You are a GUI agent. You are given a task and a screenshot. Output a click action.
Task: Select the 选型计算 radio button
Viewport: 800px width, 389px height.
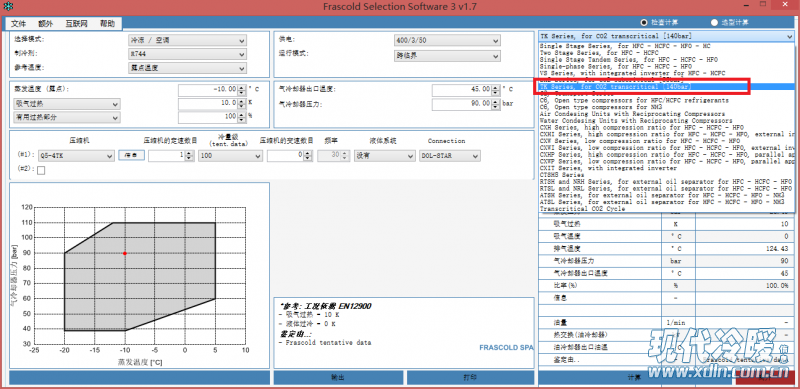click(714, 22)
